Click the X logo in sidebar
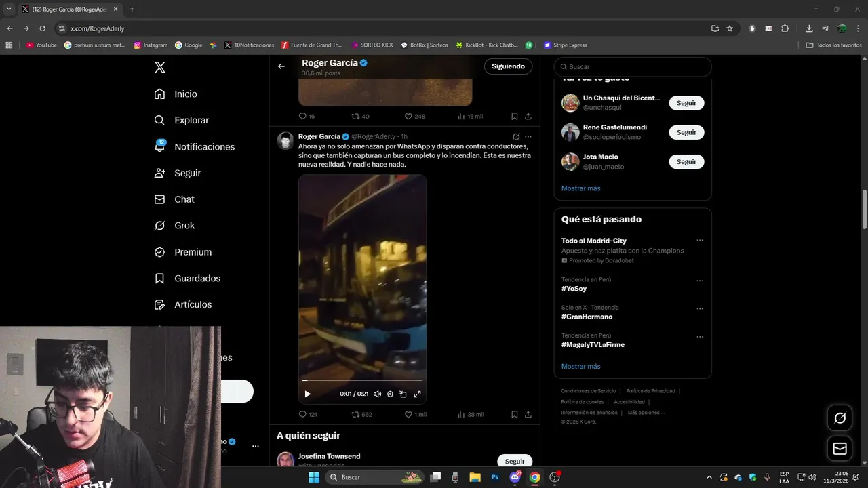The width and height of the screenshot is (868, 488). click(160, 67)
